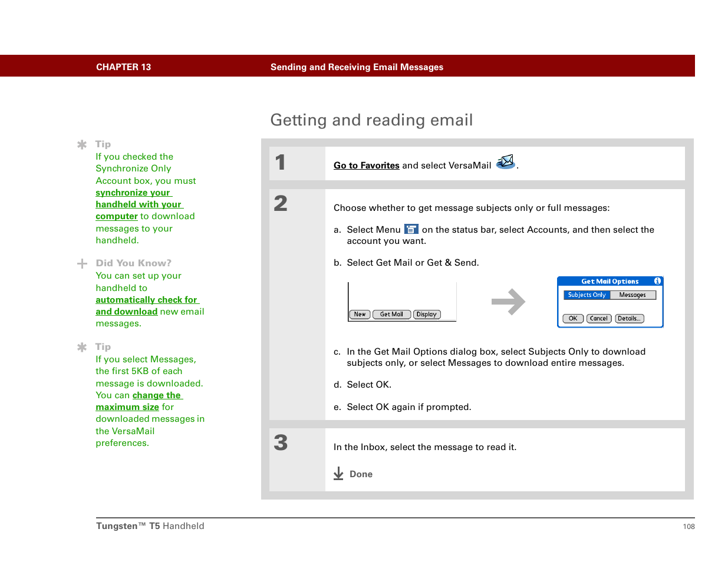Click the CHAPTER 13 header label

click(x=123, y=67)
